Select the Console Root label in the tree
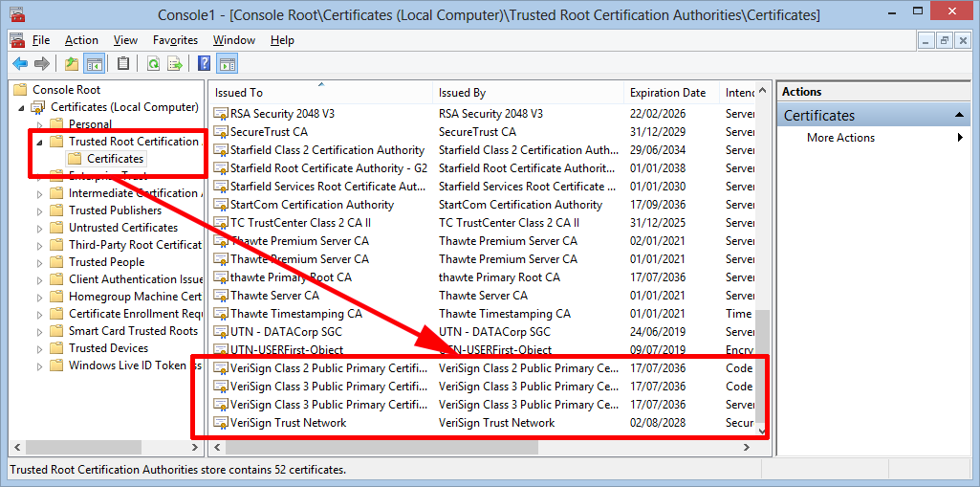The height and width of the screenshot is (487, 980). (x=66, y=89)
